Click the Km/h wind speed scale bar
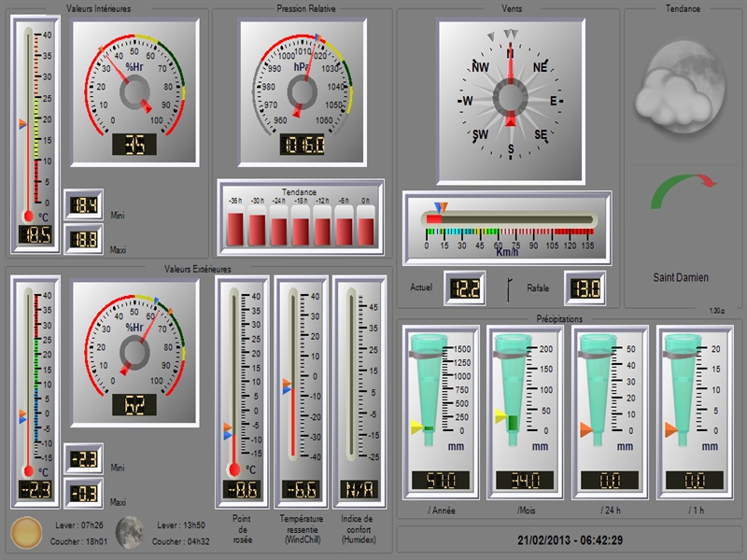Image resolution: width=747 pixels, height=560 pixels. point(509,227)
